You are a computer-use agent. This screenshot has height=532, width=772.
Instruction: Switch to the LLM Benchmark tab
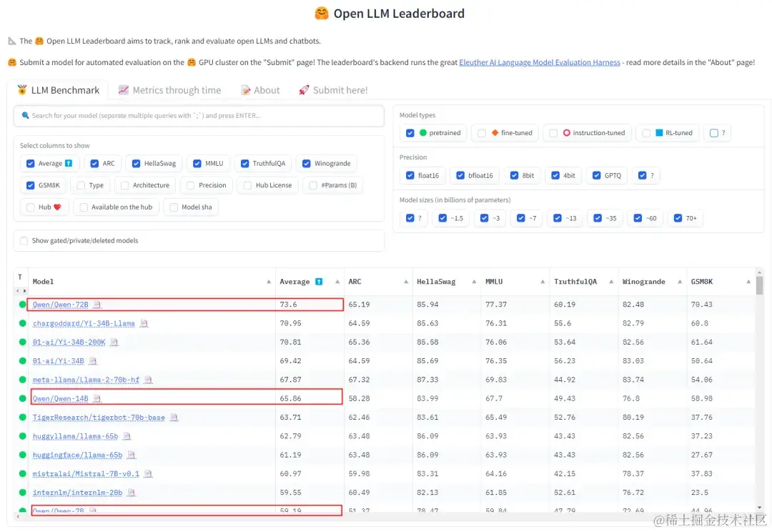(x=58, y=90)
